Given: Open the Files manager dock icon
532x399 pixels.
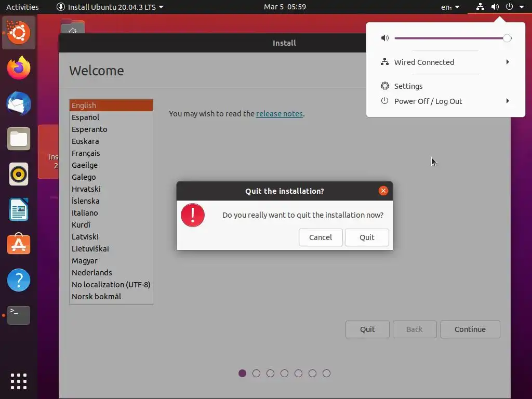Looking at the screenshot, I should [19, 139].
